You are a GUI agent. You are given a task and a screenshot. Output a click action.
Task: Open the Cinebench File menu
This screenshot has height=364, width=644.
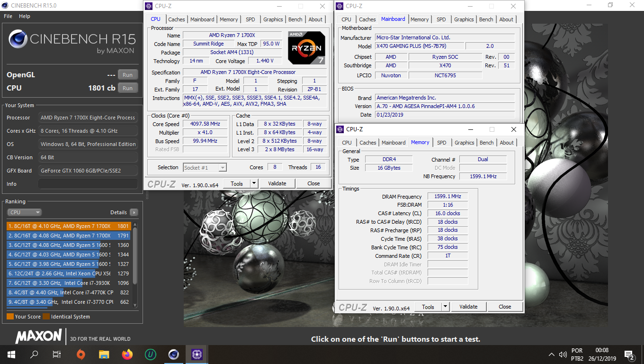(8, 16)
